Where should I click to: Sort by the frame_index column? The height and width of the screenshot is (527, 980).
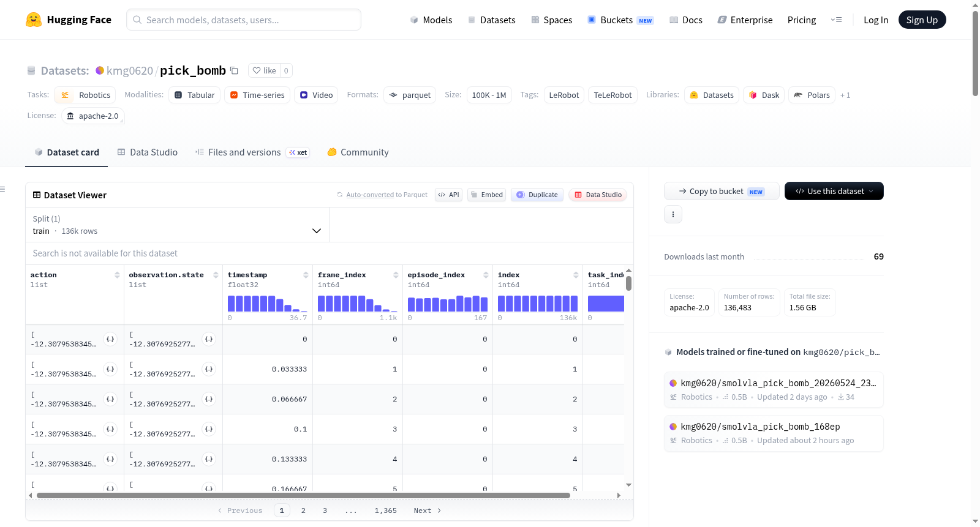(x=396, y=275)
